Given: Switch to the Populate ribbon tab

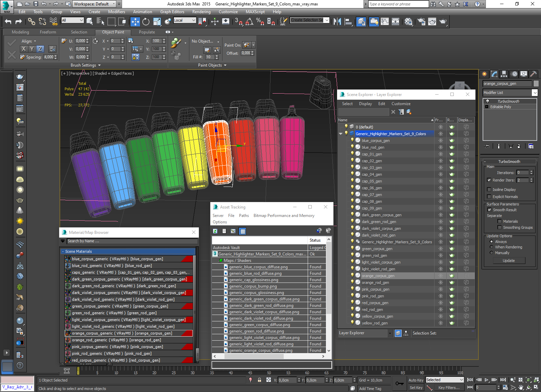Looking at the screenshot, I should [147, 32].
